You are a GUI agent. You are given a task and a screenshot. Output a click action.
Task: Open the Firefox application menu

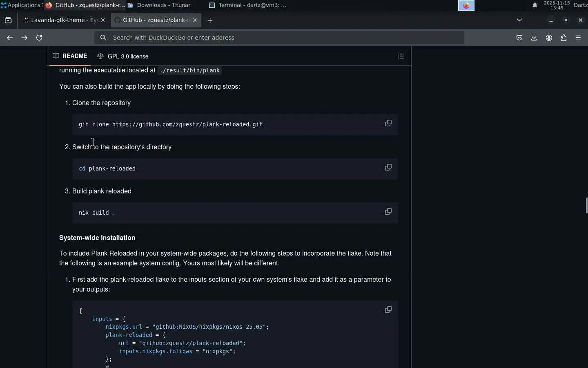tap(578, 38)
